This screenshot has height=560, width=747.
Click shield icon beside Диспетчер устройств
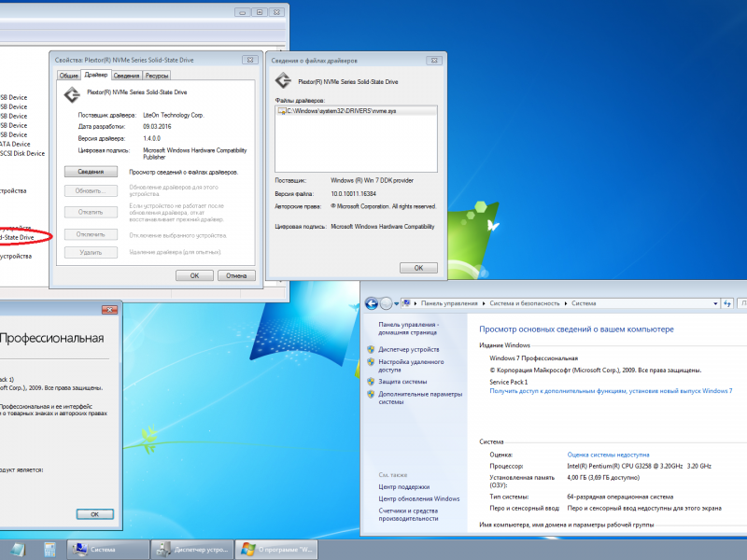tap(371, 349)
